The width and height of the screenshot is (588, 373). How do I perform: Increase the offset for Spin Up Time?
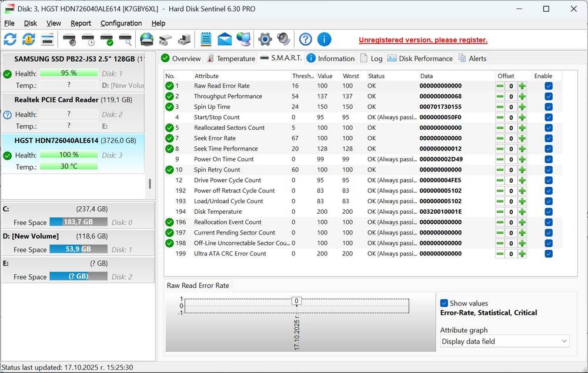522,107
